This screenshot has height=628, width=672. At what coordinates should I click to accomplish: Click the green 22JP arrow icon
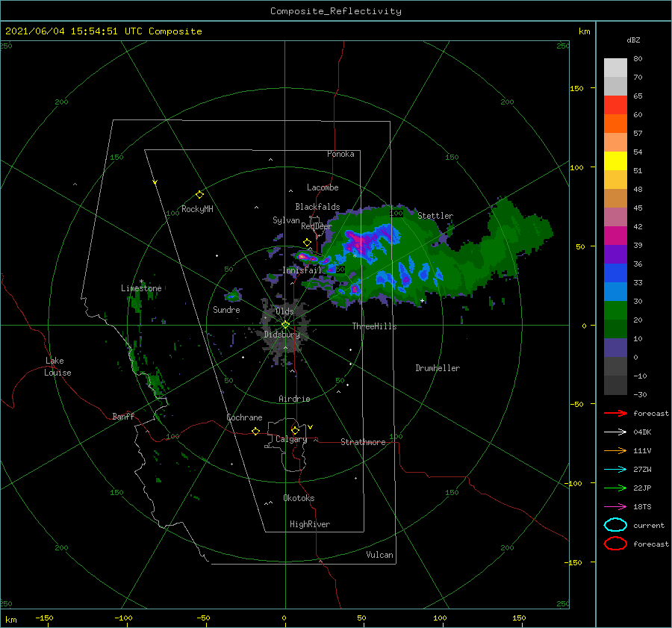(615, 488)
